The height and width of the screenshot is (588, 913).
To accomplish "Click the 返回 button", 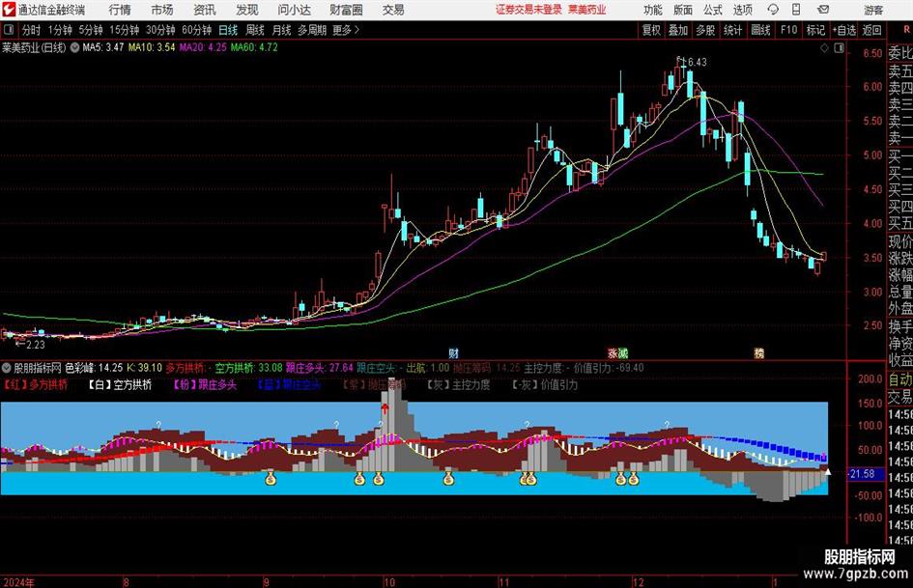I will [871, 30].
